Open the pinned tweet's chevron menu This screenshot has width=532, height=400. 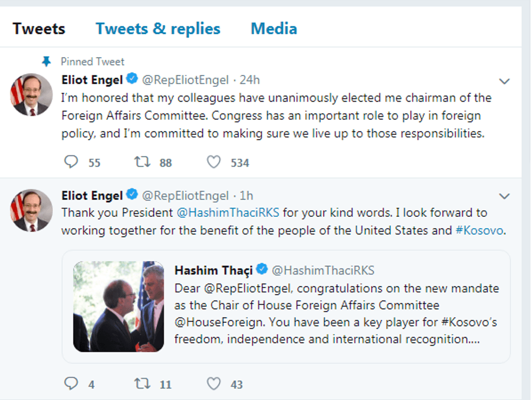pyautogui.click(x=504, y=82)
